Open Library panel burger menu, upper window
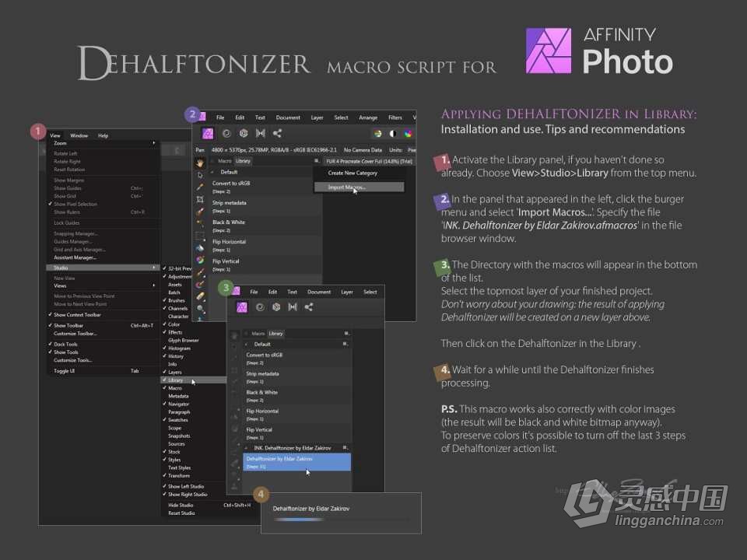 click(317, 161)
